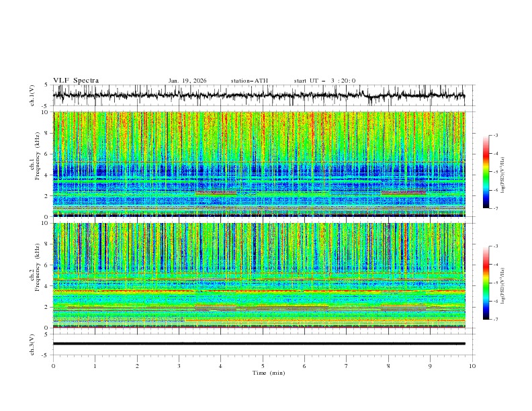Click the time axis tick label "1"
Image resolution: width=532 pixels, height=411 pixels.
[95, 366]
